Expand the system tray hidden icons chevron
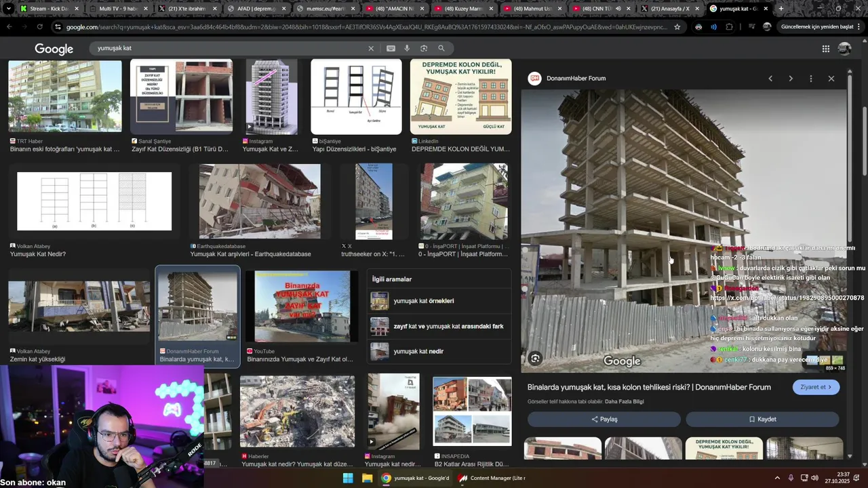868x488 pixels. 777,478
